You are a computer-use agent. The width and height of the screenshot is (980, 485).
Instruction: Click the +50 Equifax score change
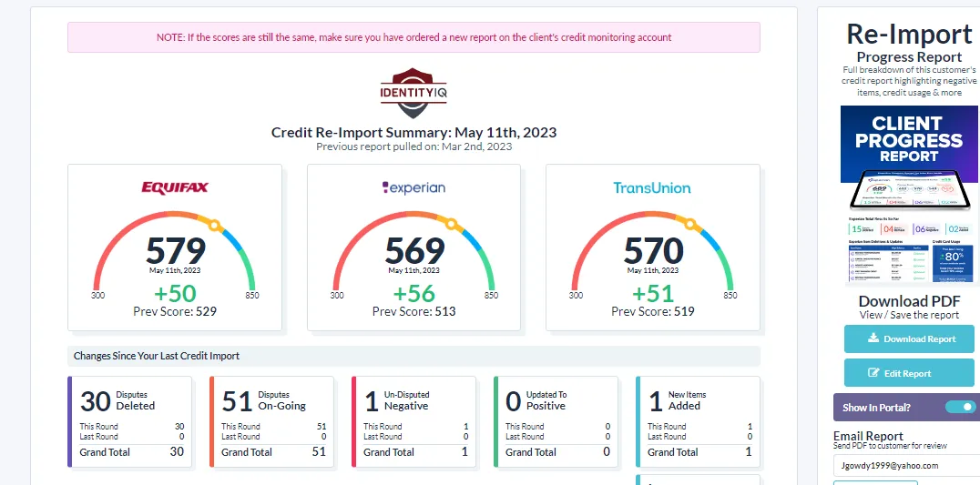[174, 293]
